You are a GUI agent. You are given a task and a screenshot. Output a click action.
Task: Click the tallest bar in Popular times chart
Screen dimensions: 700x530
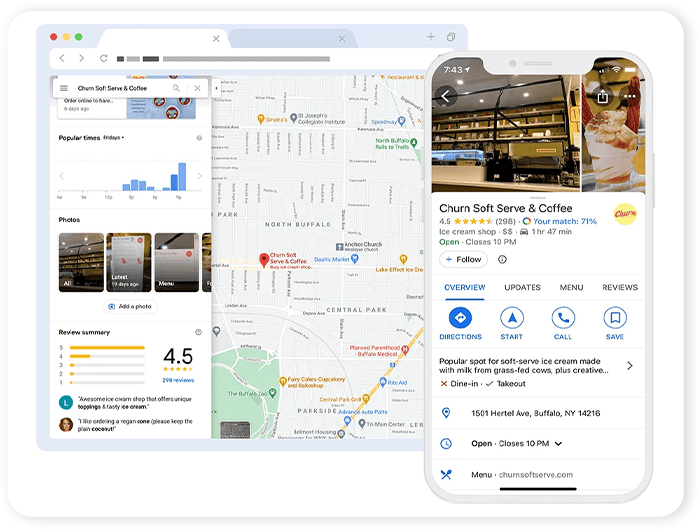tap(182, 177)
